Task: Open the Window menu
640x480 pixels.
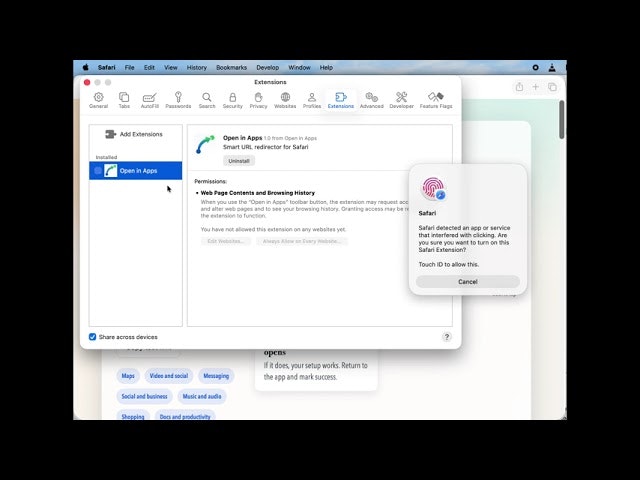Action: pos(299,67)
